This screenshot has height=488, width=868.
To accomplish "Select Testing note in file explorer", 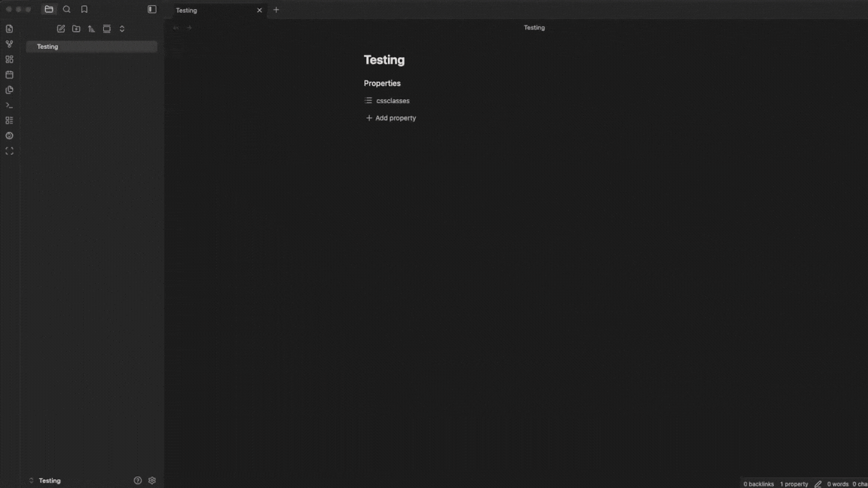I will coord(92,47).
